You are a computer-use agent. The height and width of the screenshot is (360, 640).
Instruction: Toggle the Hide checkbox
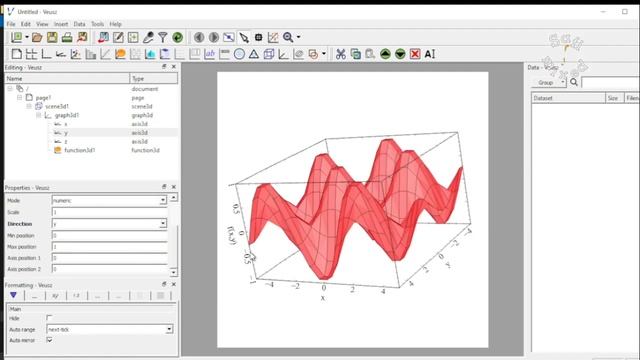click(x=49, y=318)
